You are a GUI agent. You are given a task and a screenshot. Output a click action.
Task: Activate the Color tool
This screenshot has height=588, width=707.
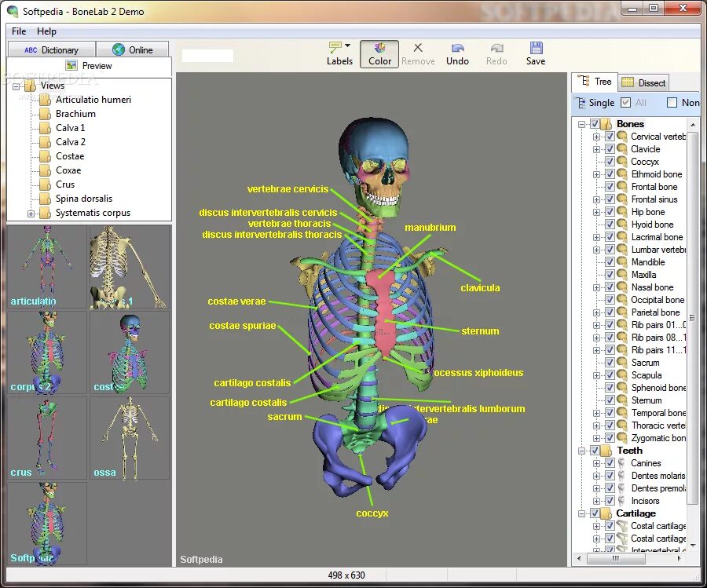tap(379, 53)
